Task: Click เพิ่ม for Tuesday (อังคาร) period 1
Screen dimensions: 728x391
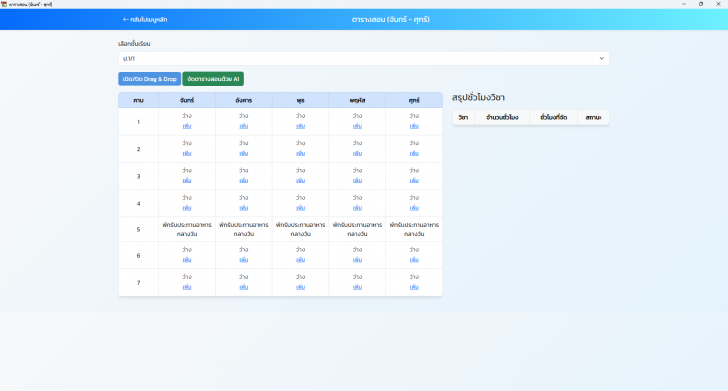Action: point(244,126)
